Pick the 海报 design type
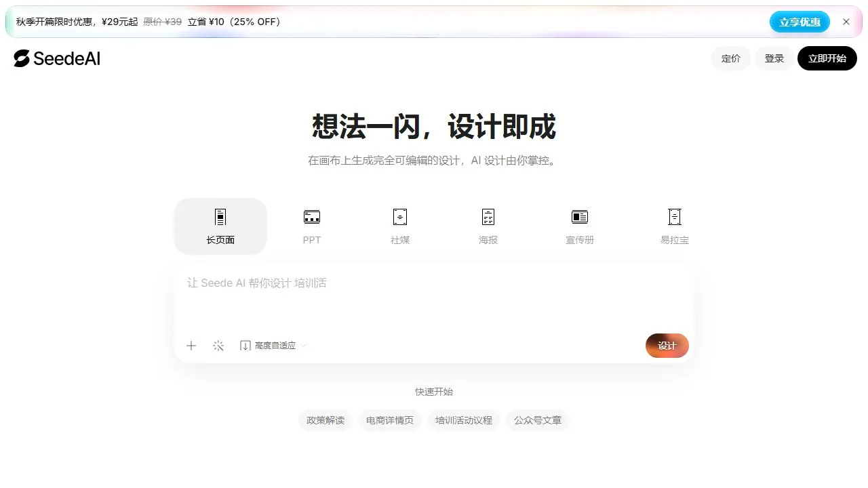Screen dimensions: 868x488 point(488,226)
